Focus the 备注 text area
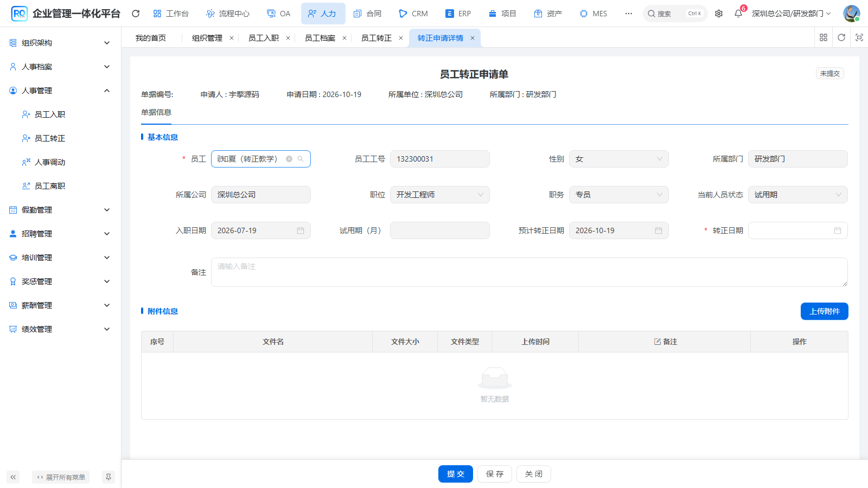The width and height of the screenshot is (868, 488). coord(529,272)
